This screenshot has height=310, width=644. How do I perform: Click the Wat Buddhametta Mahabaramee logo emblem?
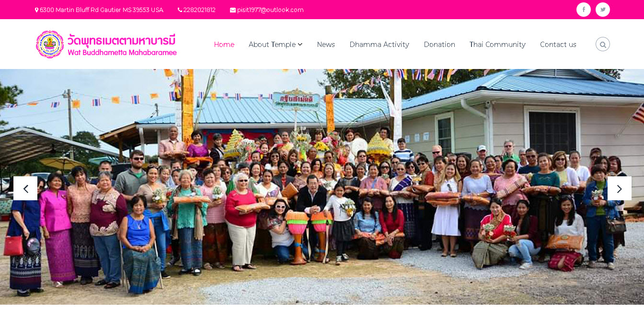(x=50, y=44)
